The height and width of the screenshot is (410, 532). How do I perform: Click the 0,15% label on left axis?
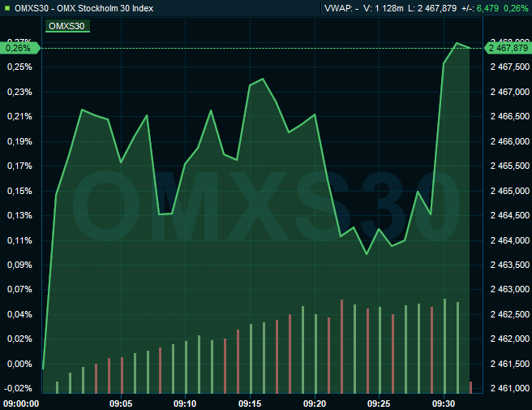point(19,191)
